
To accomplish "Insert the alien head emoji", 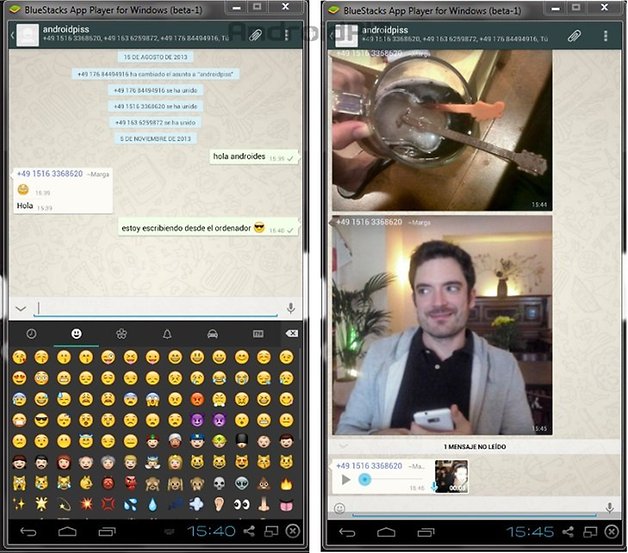I will (x=242, y=483).
